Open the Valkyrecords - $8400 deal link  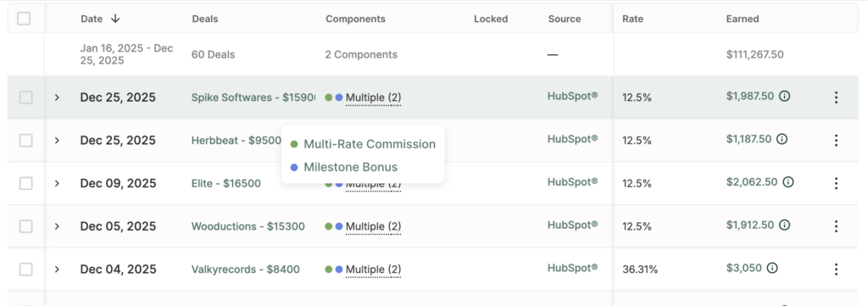[245, 270]
